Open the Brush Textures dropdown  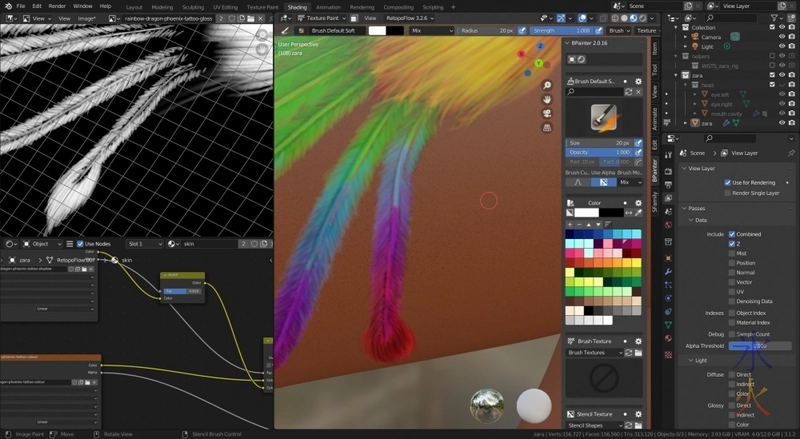(x=593, y=353)
